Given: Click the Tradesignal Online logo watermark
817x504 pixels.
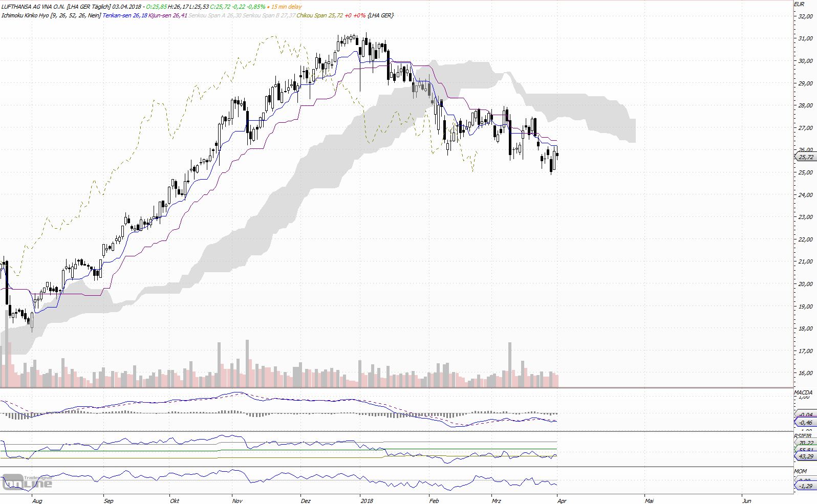Looking at the screenshot, I should pos(27,481).
